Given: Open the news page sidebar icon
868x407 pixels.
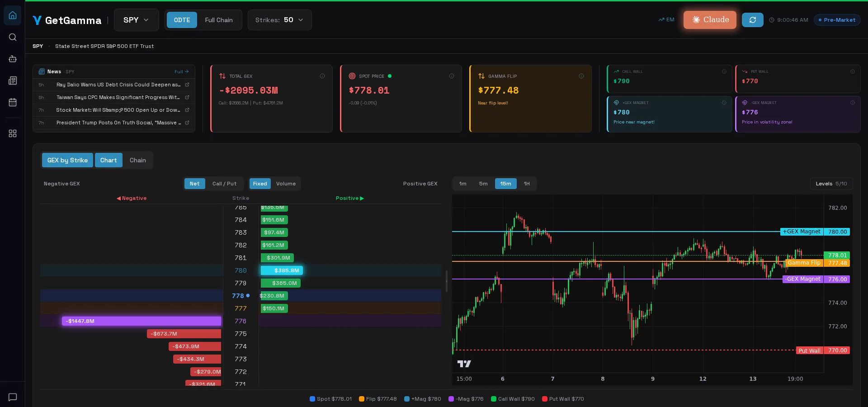Looking at the screenshot, I should point(13,80).
